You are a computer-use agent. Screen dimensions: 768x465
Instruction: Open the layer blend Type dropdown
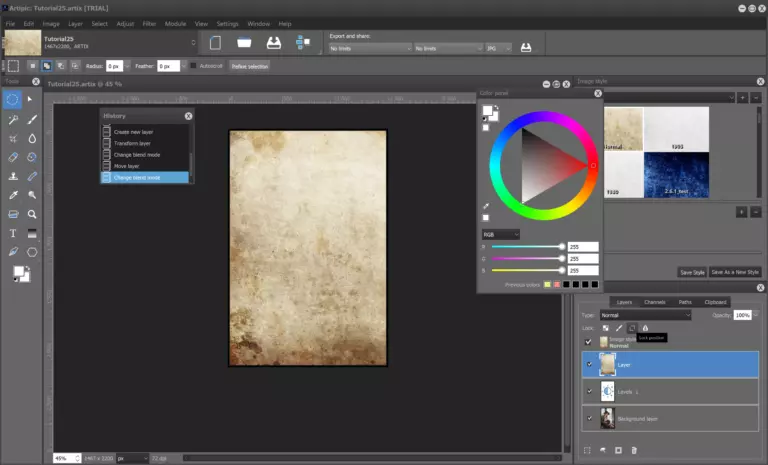(x=645, y=315)
